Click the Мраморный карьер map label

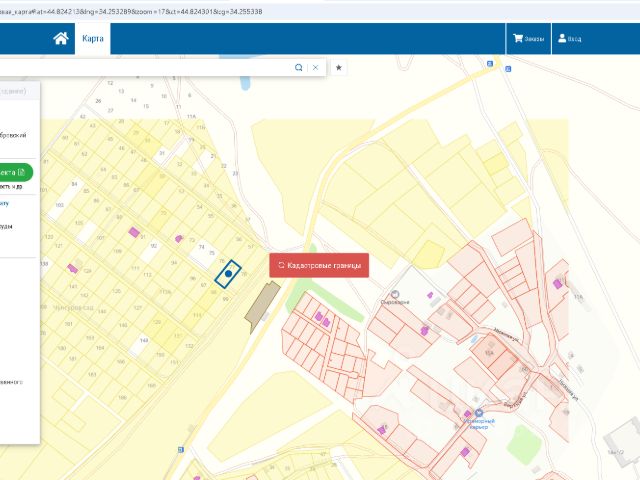(x=479, y=424)
